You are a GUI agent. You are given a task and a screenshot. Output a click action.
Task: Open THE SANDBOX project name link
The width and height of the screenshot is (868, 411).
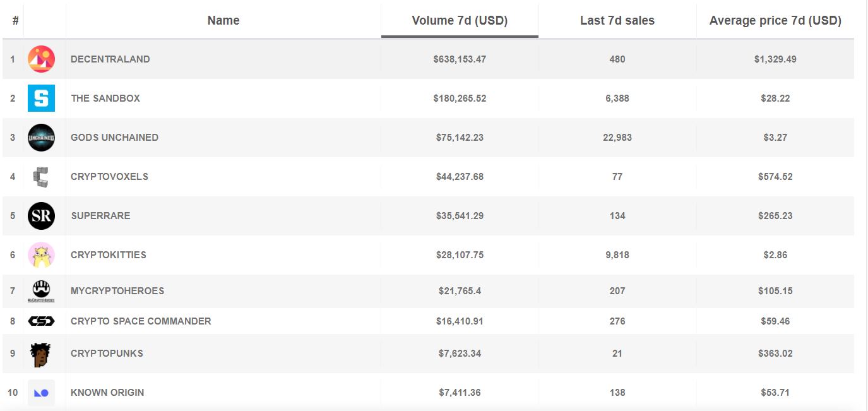(x=105, y=98)
